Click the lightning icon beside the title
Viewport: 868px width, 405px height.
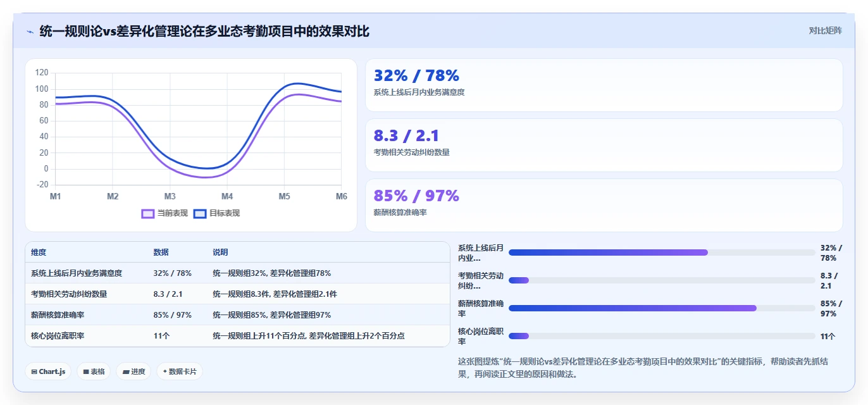click(x=30, y=32)
